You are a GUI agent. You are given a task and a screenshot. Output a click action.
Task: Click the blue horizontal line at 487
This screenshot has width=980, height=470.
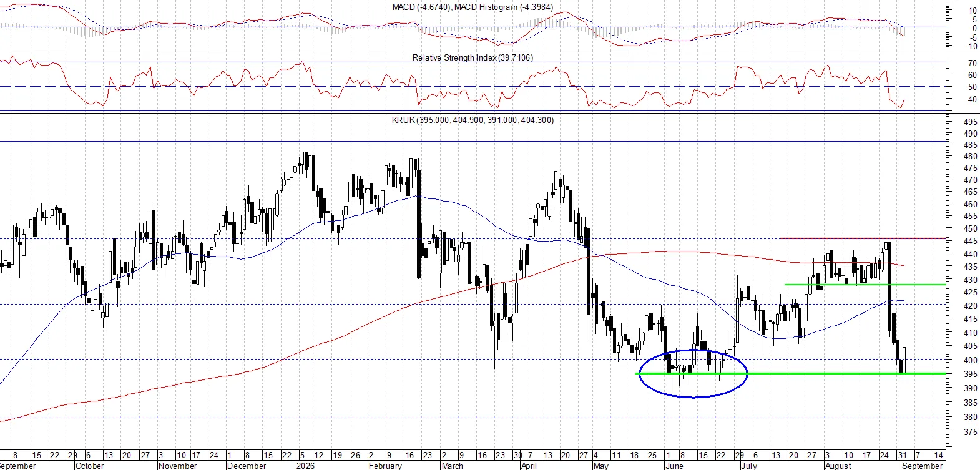coord(473,142)
